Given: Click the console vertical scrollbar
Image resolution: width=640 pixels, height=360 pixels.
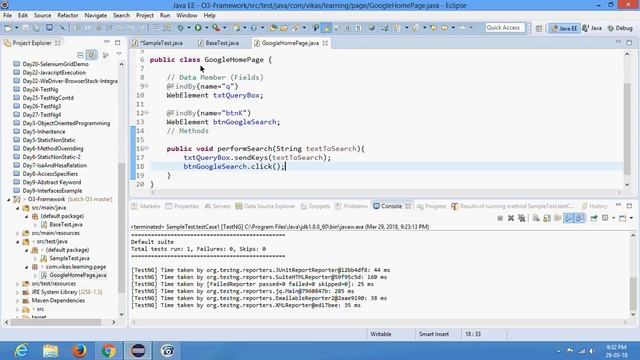Looking at the screenshot, I should (633, 293).
